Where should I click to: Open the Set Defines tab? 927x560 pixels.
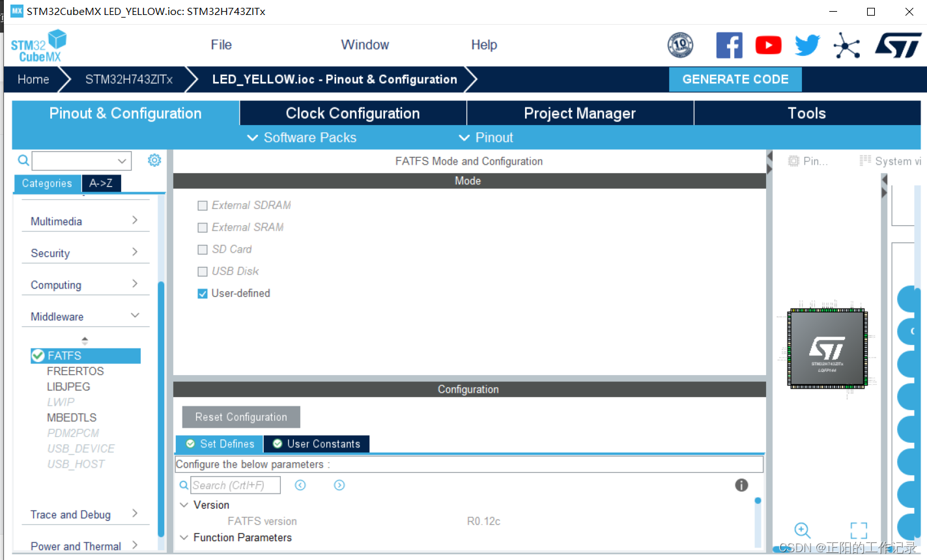click(x=220, y=444)
